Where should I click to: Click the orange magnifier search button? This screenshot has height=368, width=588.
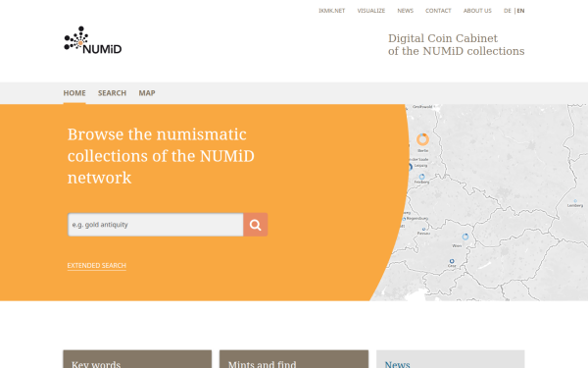(x=256, y=225)
